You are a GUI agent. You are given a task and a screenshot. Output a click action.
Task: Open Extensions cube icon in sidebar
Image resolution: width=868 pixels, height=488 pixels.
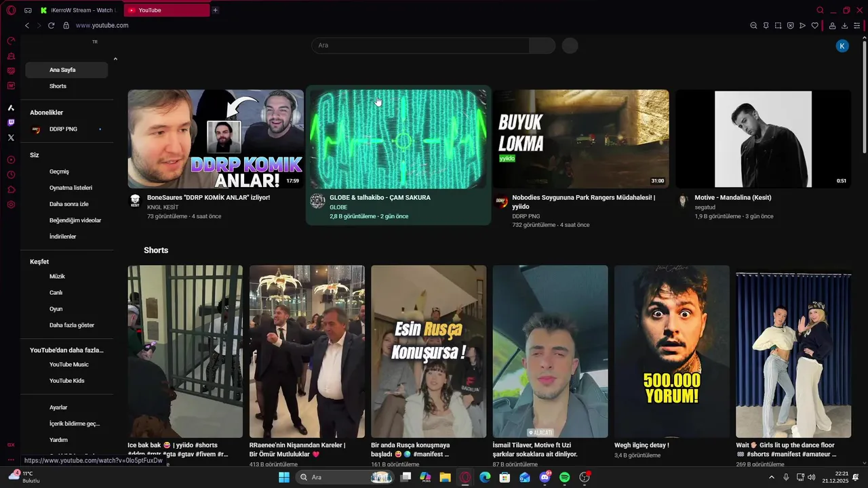tap(11, 190)
